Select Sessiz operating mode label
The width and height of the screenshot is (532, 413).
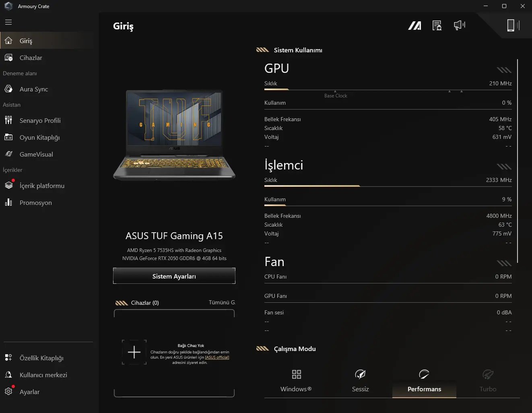coord(360,389)
